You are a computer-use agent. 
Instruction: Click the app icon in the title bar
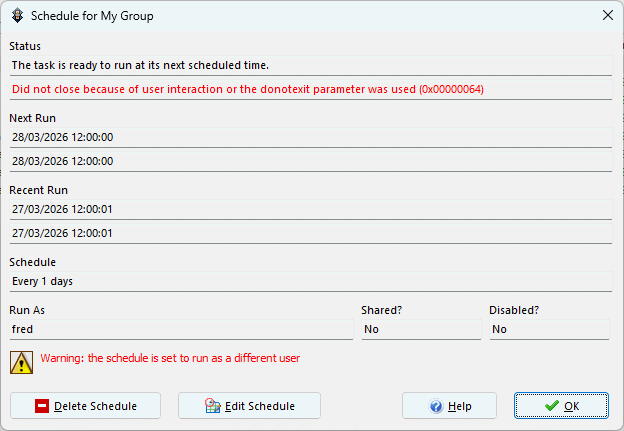[17, 16]
